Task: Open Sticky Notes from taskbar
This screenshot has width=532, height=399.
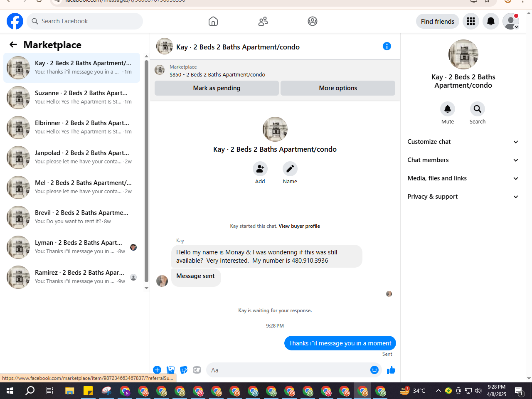Action: pos(88,391)
